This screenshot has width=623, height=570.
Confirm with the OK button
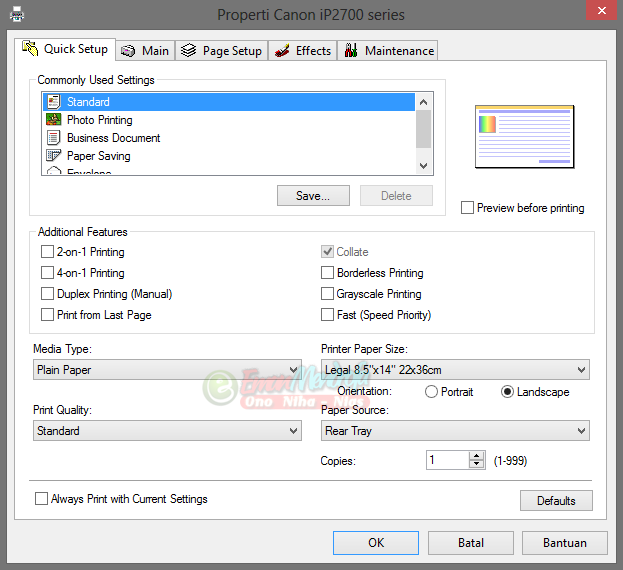(x=376, y=543)
